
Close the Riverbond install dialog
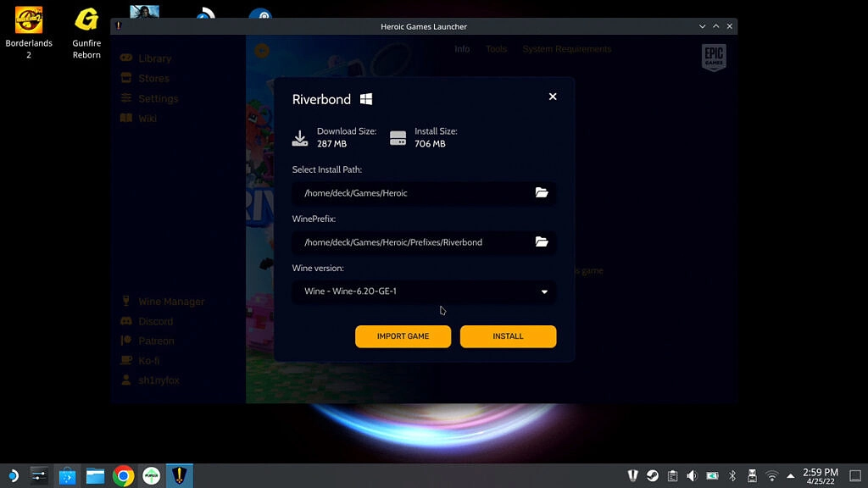pyautogui.click(x=553, y=97)
